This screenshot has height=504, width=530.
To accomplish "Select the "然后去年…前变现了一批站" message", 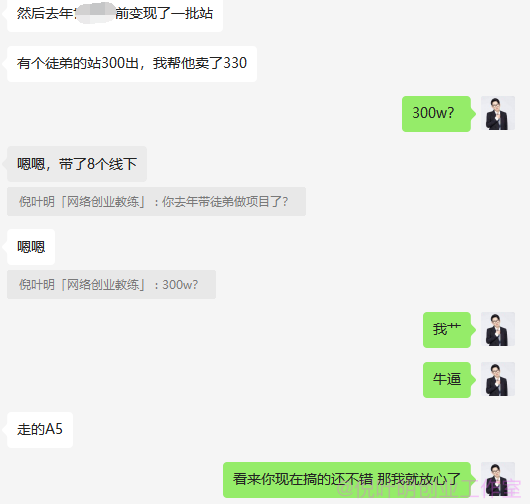I will click(x=115, y=15).
